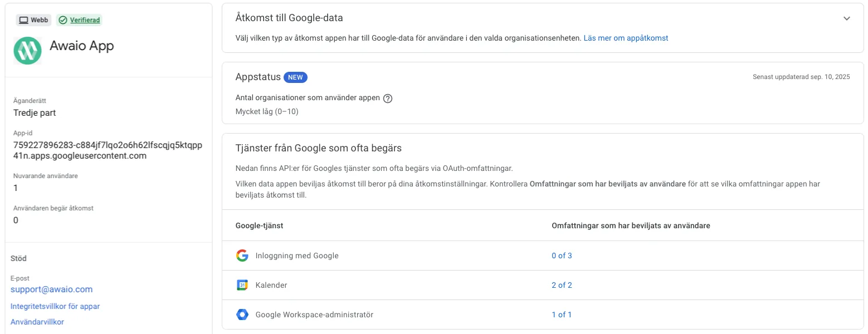Click the Inloggning med Google row label

tap(297, 256)
